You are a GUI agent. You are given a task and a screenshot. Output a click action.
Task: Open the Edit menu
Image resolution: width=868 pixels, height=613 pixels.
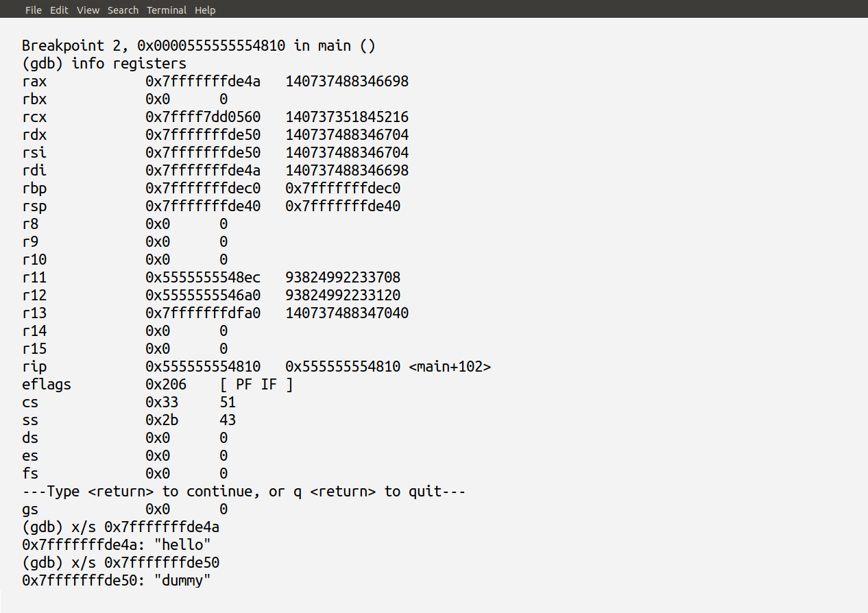[59, 10]
